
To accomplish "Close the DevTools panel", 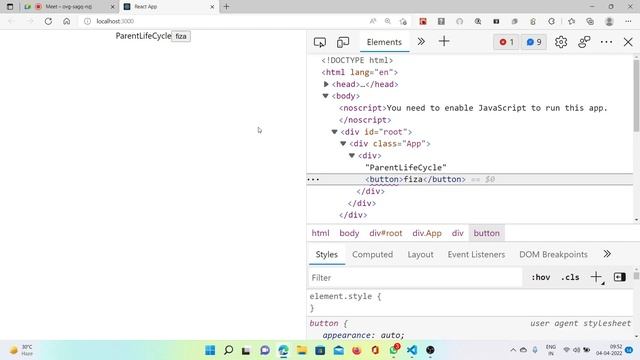I will pyautogui.click(x=628, y=42).
